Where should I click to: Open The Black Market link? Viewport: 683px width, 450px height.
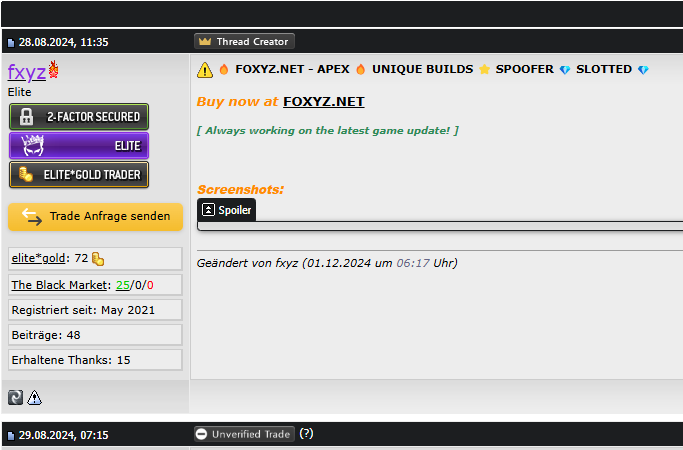point(59,285)
